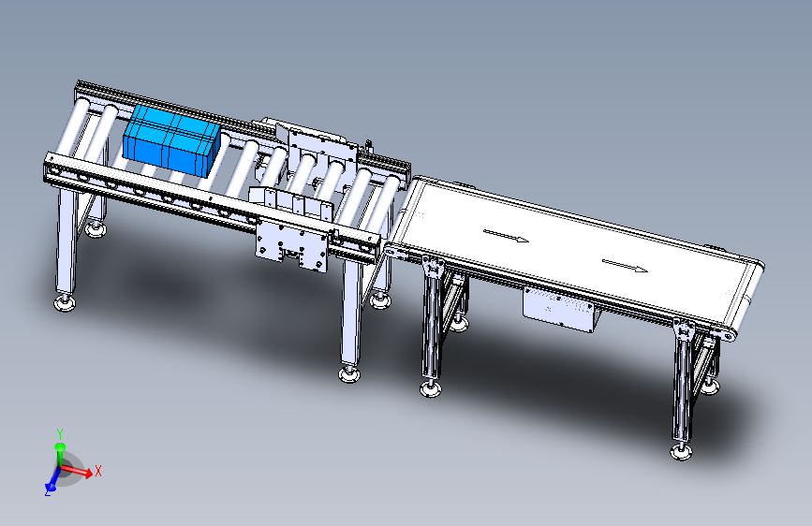Select the leftmost roller of the roller conveyor

72,125
